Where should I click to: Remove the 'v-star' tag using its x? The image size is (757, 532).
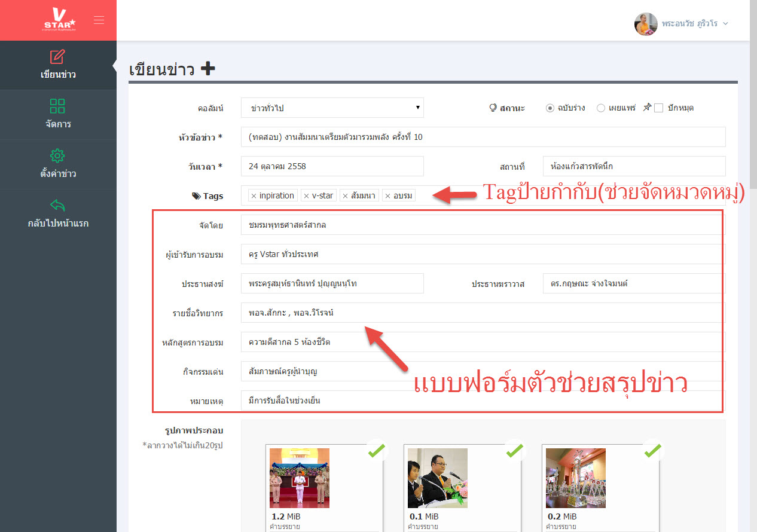coord(306,196)
